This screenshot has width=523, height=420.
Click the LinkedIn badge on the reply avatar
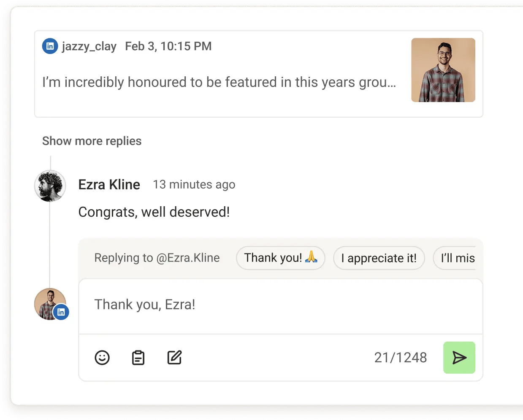62,312
